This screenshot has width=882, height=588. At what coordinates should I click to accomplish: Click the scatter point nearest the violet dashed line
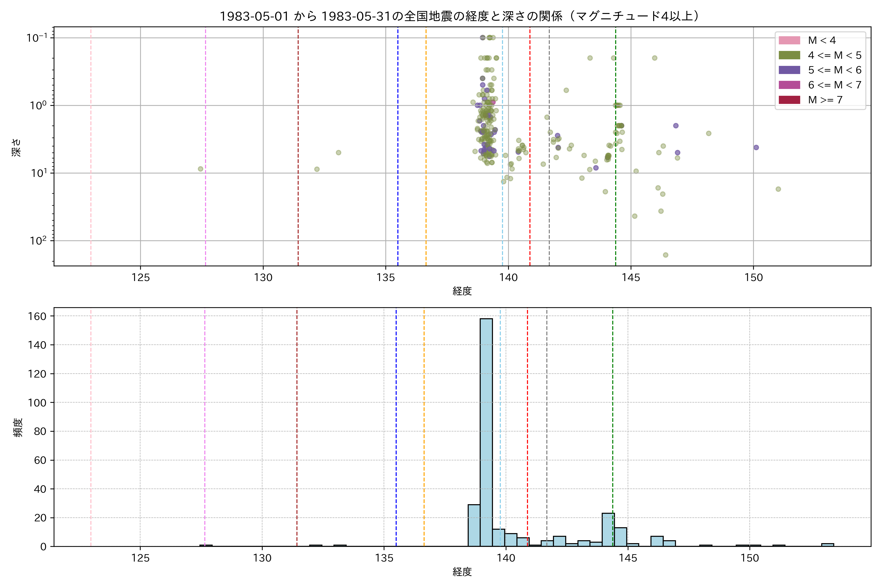tap(201, 169)
